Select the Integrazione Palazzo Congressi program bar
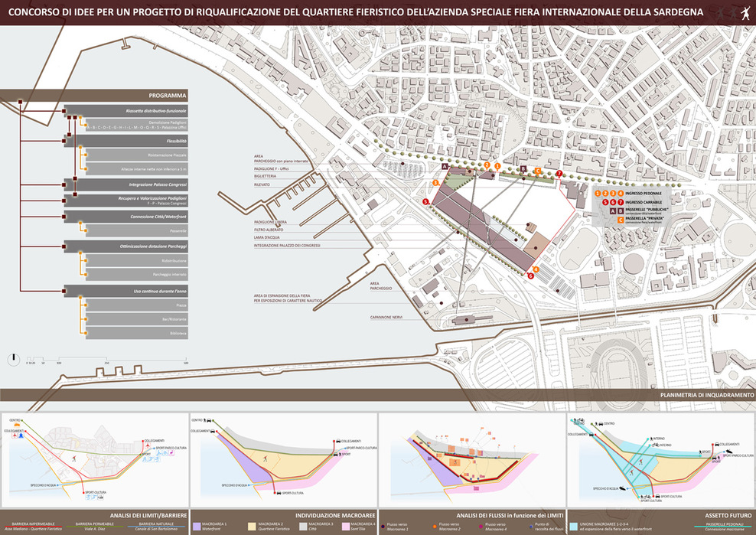Image resolution: width=756 pixels, height=535 pixels. coord(125,184)
